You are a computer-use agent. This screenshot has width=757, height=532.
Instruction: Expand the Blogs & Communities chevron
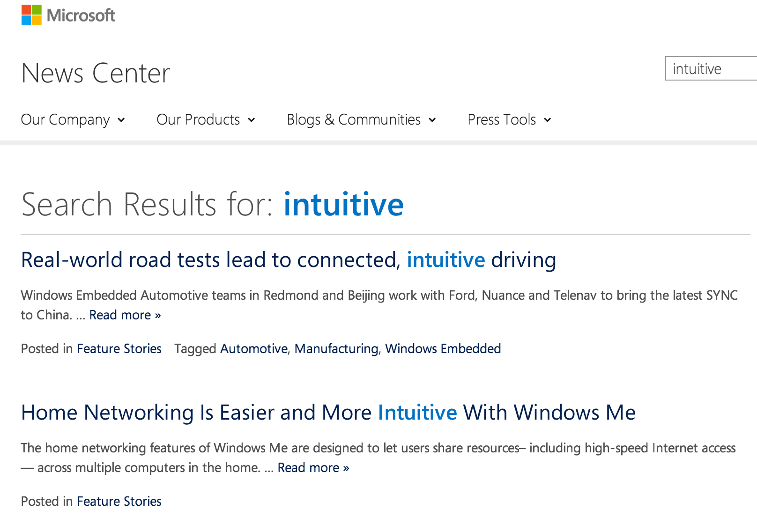[432, 120]
